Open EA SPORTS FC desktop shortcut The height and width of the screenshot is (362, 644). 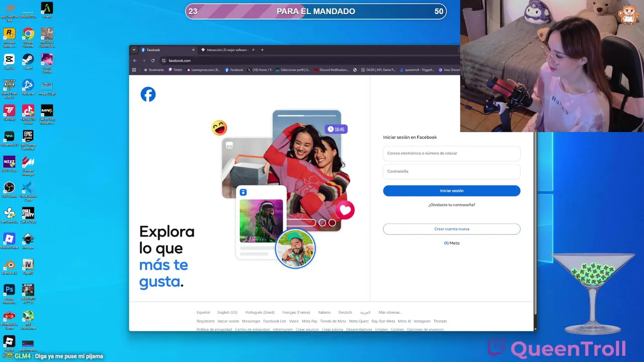pyautogui.click(x=28, y=294)
